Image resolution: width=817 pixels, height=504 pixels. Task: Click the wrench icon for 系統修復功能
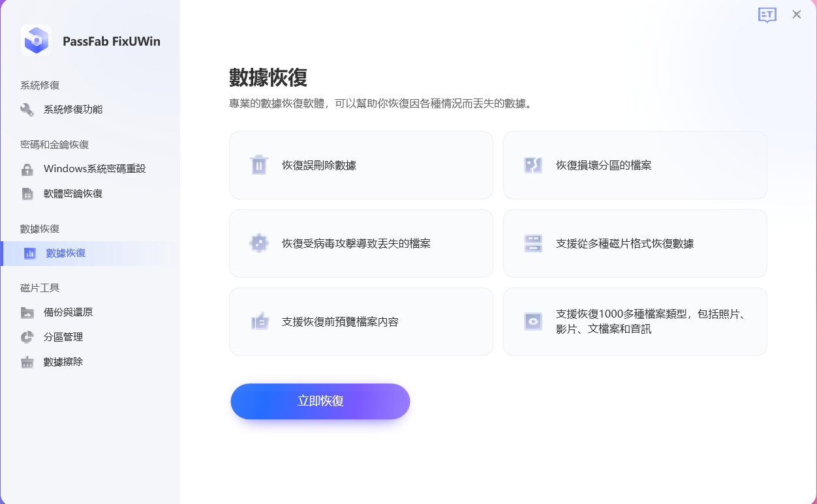(27, 110)
